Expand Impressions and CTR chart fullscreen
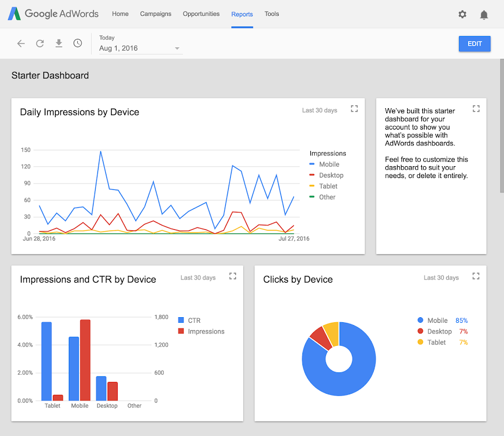 [x=233, y=276]
